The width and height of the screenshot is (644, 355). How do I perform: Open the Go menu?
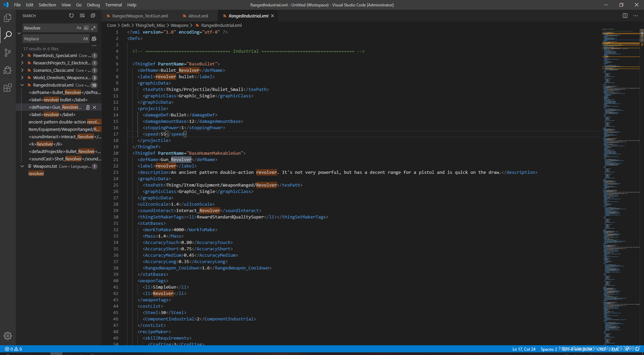pos(79,5)
